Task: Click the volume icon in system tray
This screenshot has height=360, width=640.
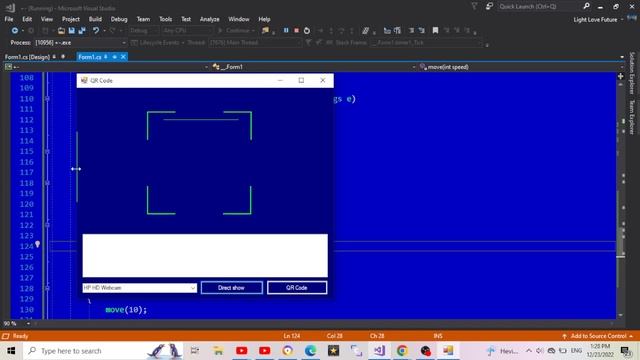Action: coord(540,351)
